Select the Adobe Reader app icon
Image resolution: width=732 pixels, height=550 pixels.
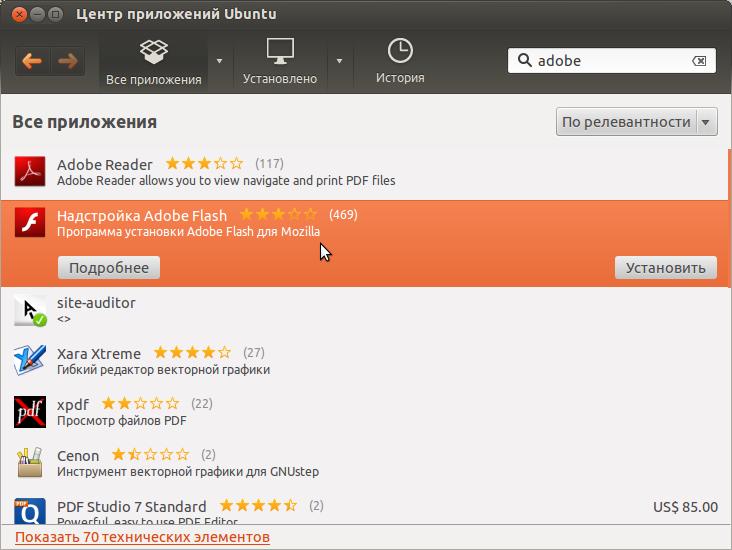30,171
